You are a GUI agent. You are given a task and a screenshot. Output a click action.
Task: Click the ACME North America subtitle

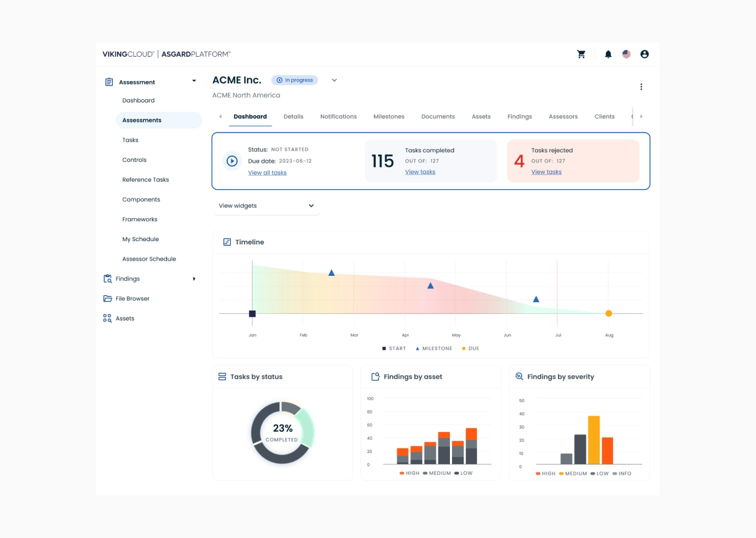tap(246, 95)
